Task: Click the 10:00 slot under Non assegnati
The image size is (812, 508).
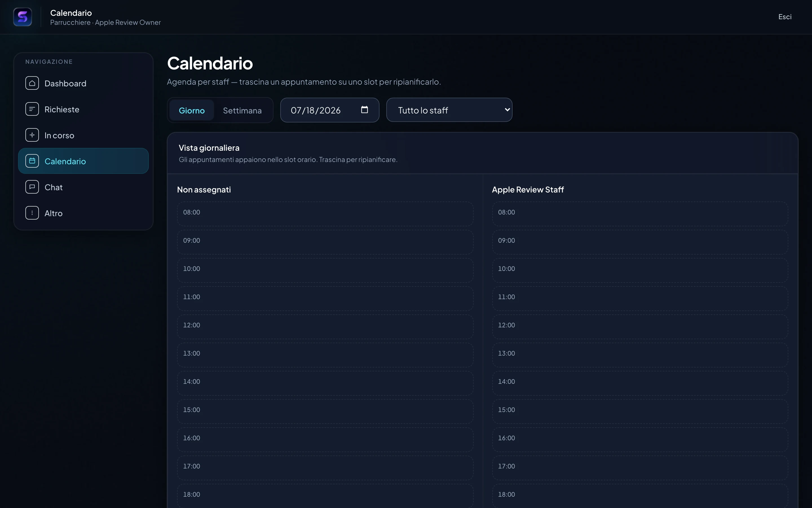Action: 325,270
